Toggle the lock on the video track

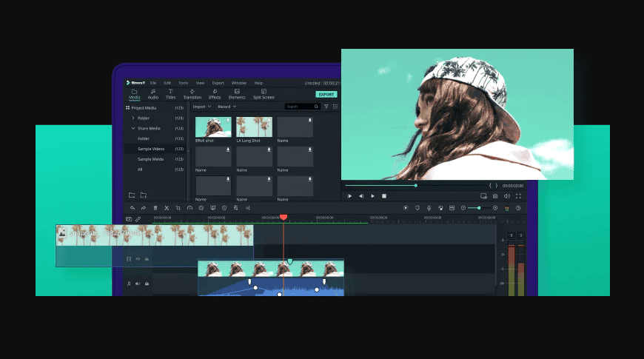tap(147, 259)
